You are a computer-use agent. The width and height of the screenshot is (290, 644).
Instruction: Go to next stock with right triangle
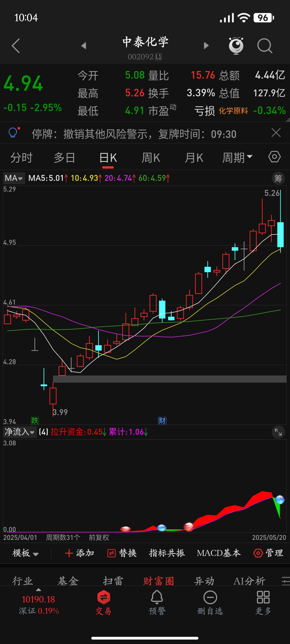[206, 46]
